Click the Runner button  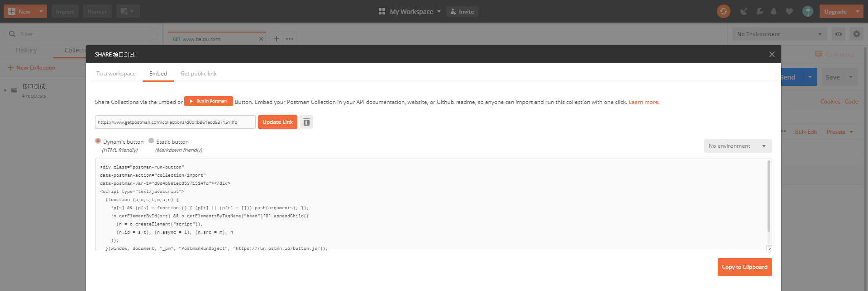[97, 11]
